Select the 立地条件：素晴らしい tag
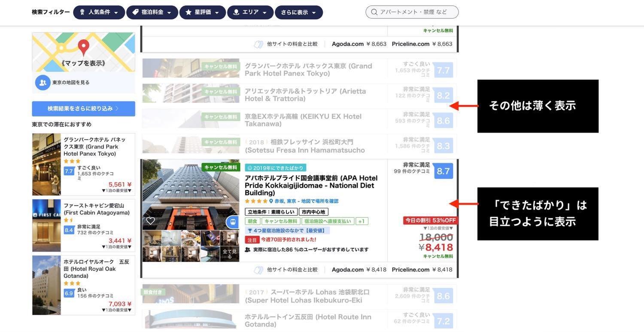 271,212
